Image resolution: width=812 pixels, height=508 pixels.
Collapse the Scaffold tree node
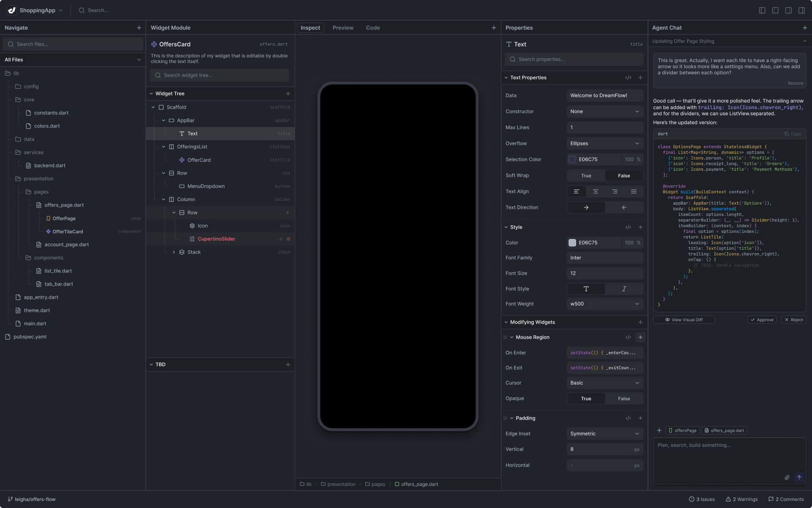[x=153, y=107]
